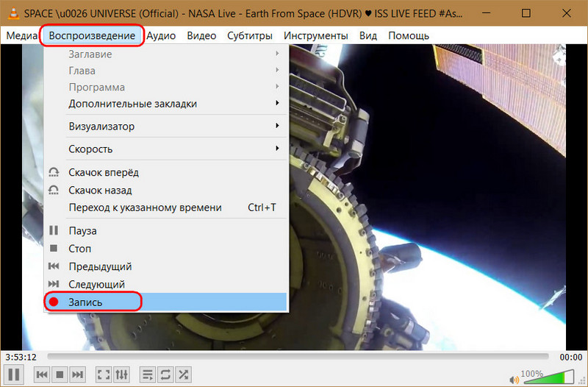Viewport: 588px width, 387px height.
Task: Click the playback seek progress bar
Action: (x=298, y=356)
